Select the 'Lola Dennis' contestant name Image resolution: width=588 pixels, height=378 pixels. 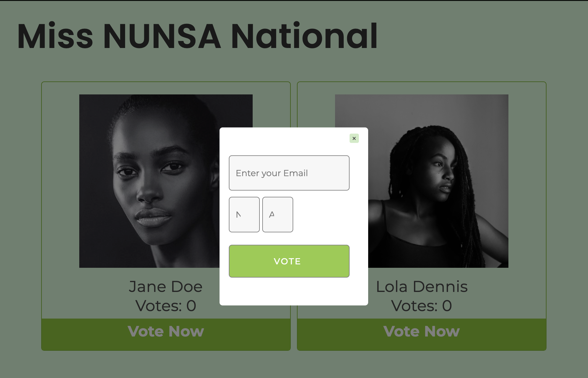click(422, 287)
